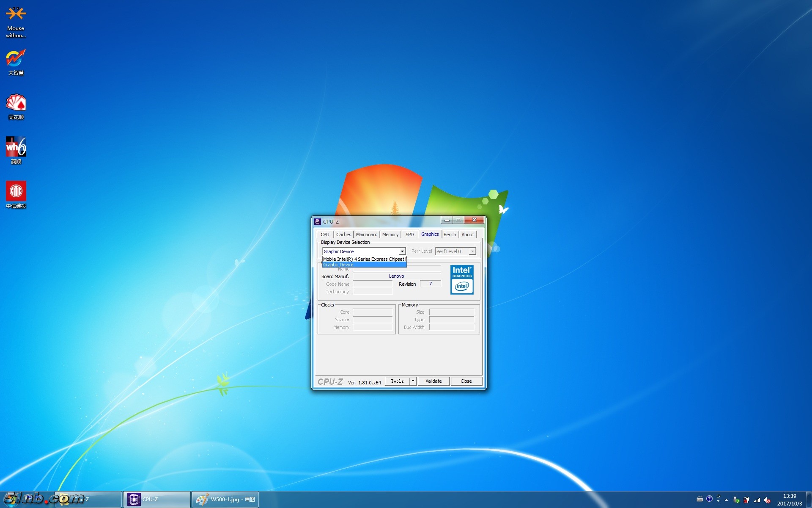Switch to the SPD tab

point(409,235)
